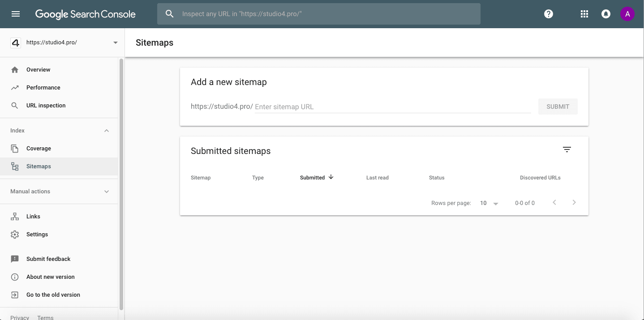Image resolution: width=644 pixels, height=320 pixels.
Task: Go to the old version
Action: pyautogui.click(x=59, y=295)
